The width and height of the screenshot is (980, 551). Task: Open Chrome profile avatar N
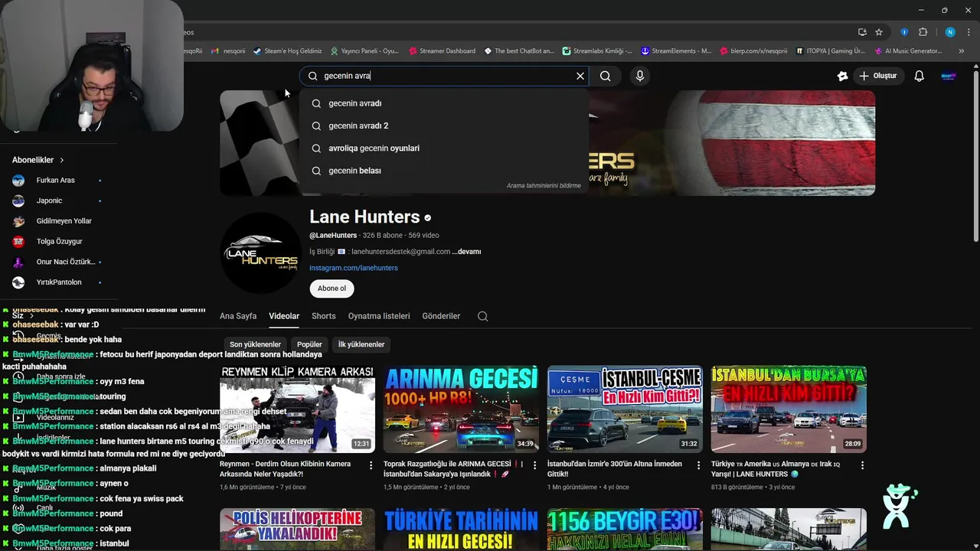(950, 32)
